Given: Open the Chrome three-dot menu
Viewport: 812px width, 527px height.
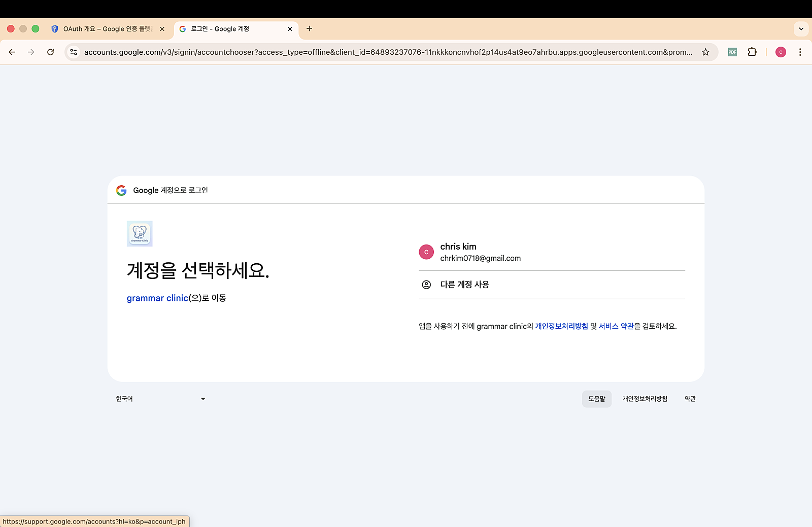Looking at the screenshot, I should click(800, 52).
